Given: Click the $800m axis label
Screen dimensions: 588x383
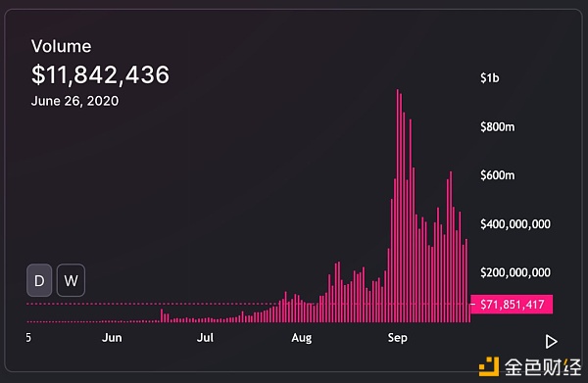Looking at the screenshot, I should coord(498,127).
